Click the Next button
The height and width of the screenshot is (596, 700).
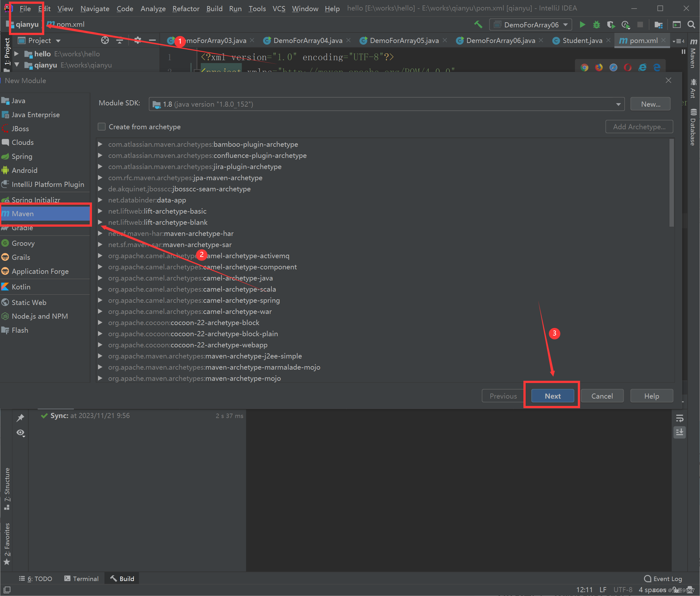point(551,395)
